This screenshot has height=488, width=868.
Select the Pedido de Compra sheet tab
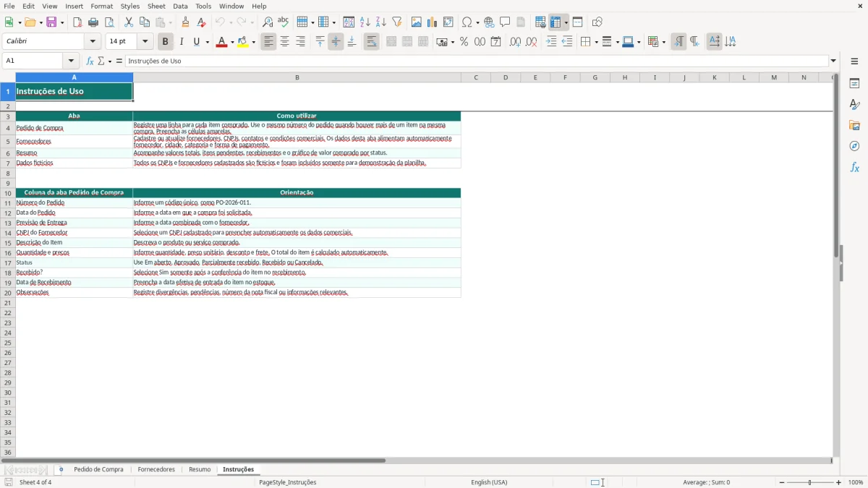pos(98,470)
